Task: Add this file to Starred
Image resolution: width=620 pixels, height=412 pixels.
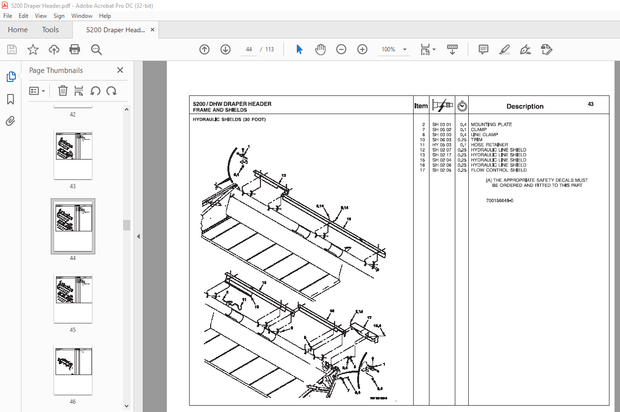Action: tap(33, 49)
